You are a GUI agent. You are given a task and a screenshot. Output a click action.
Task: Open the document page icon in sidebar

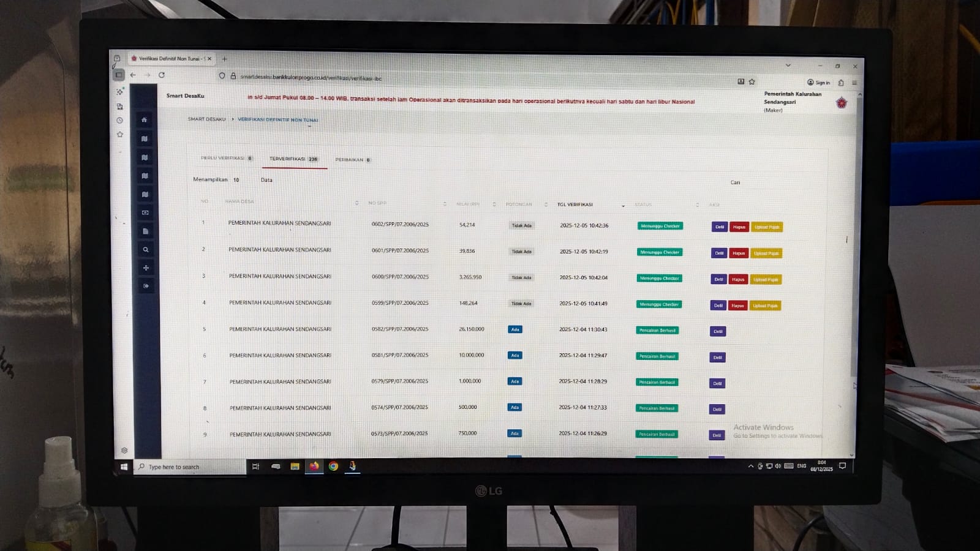pos(145,231)
